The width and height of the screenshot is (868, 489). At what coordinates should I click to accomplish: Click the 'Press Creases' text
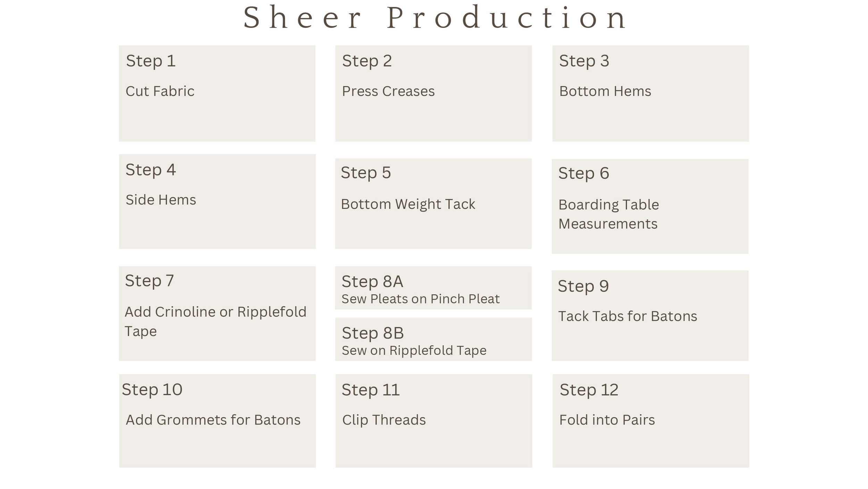pos(388,91)
